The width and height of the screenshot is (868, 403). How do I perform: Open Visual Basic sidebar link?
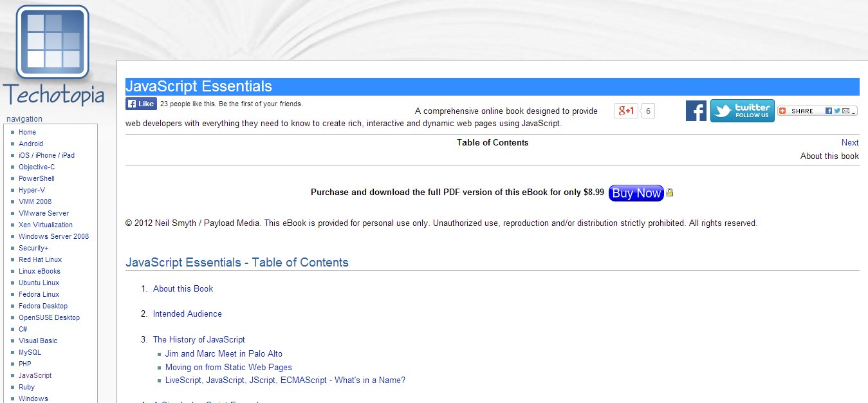(38, 341)
